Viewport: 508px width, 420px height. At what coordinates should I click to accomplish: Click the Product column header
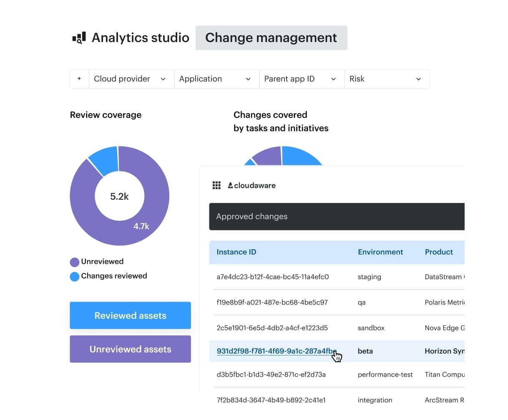[x=438, y=252]
